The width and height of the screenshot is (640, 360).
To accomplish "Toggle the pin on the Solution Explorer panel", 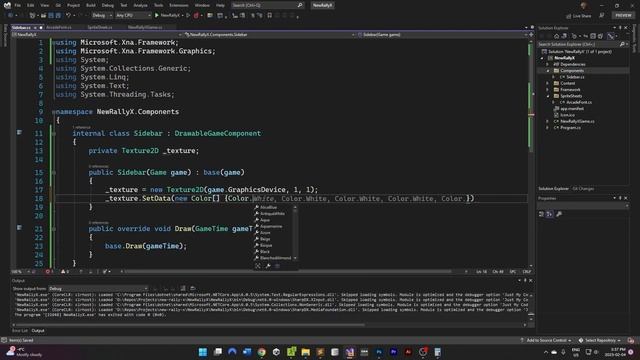I will tap(620, 28).
